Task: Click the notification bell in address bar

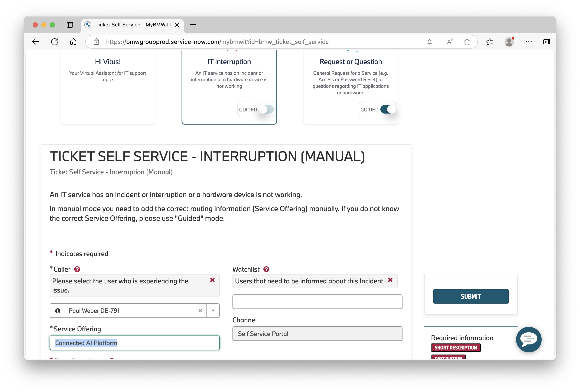Action: [x=429, y=42]
